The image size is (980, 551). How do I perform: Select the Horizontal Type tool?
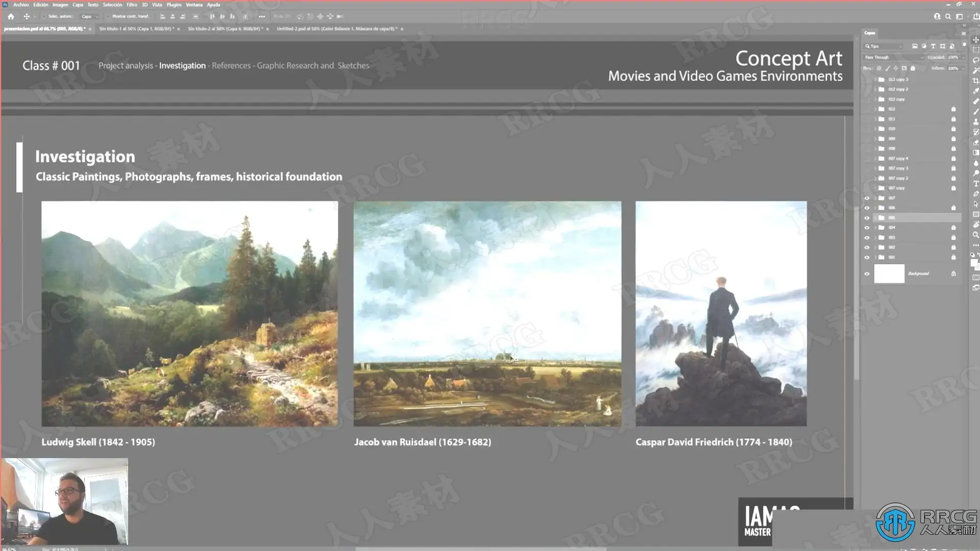tap(976, 184)
